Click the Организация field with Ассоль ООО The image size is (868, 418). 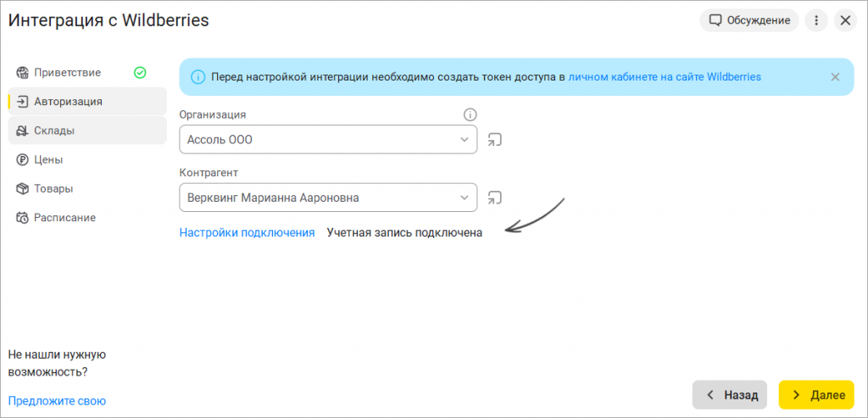pos(328,140)
